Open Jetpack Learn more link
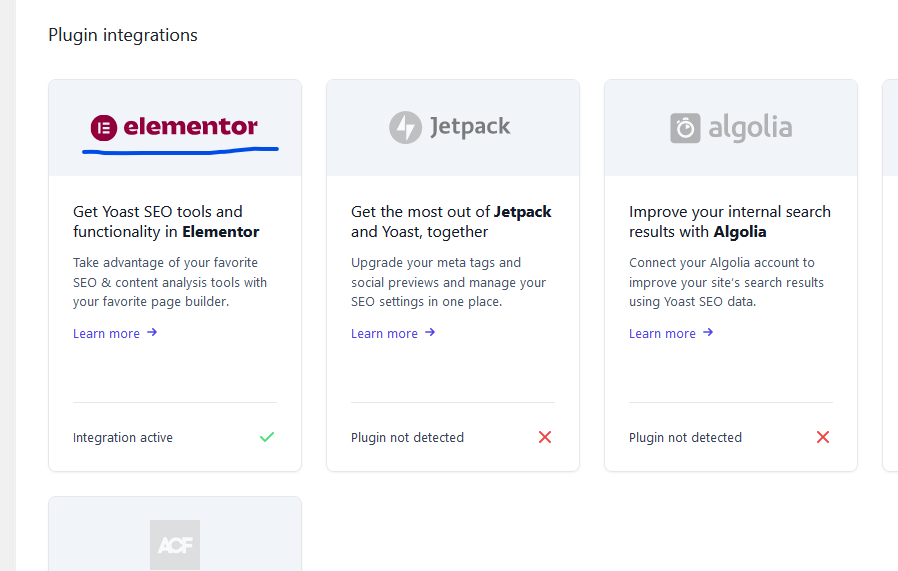 [x=384, y=333]
